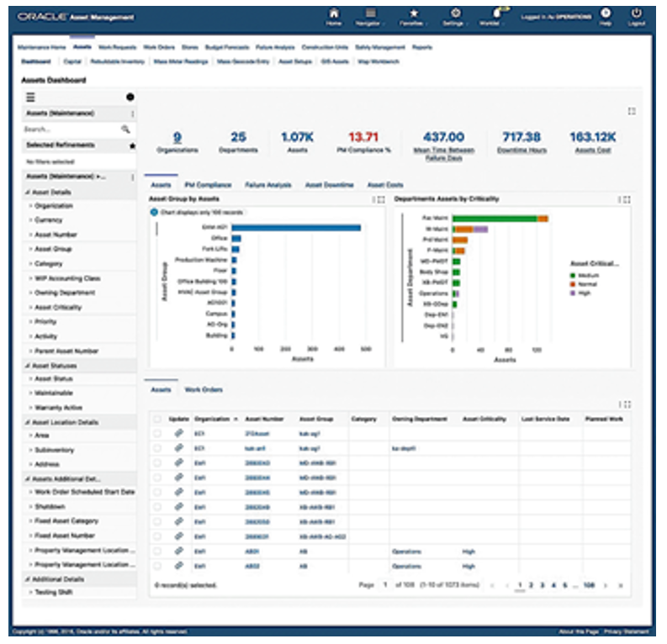Open the Mass Meter Readings subtab
This screenshot has width=667, height=644.
click(181, 61)
